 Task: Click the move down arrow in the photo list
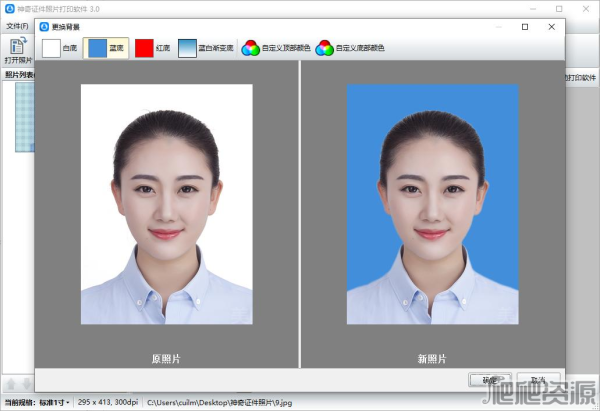pyautogui.click(x=27, y=384)
